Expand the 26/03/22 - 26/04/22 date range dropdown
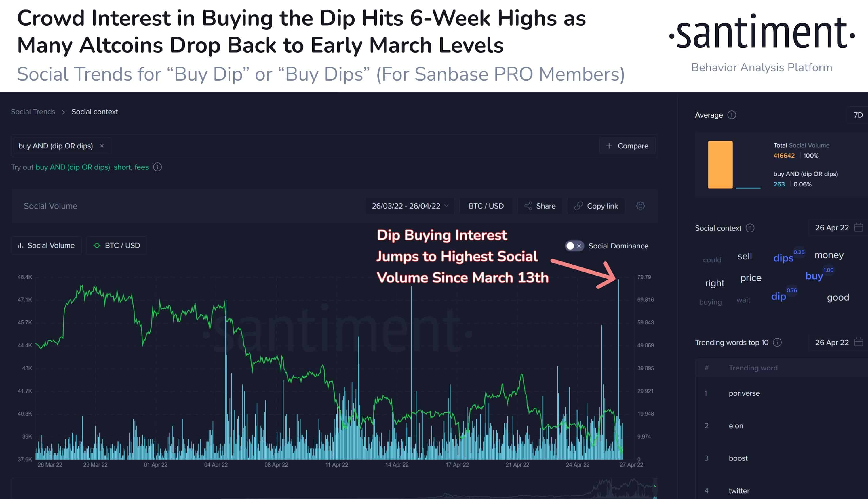This screenshot has width=868, height=499. 410,206
